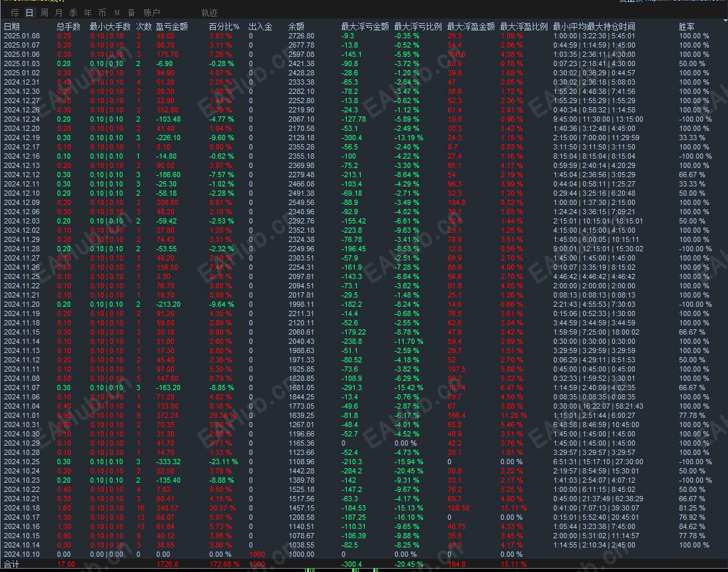This screenshot has width=728, height=572.
Task: Click percentage value 29.38 %
Action: click(x=222, y=415)
